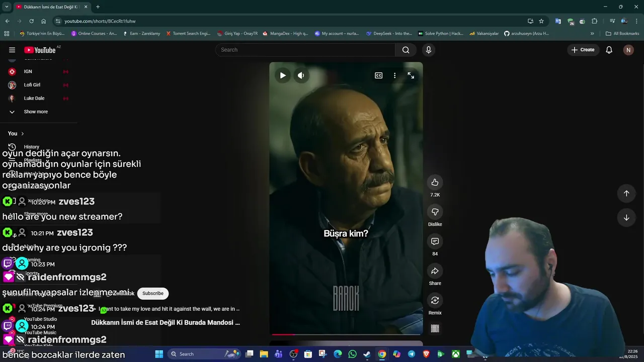The height and width of the screenshot is (362, 644).
Task: Expand the You section
Action: tap(16, 133)
